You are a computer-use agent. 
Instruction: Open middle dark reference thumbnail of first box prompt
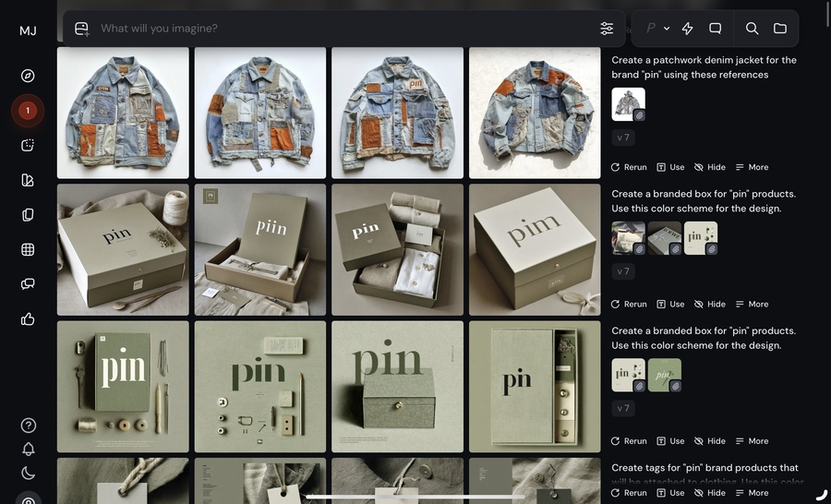(665, 238)
